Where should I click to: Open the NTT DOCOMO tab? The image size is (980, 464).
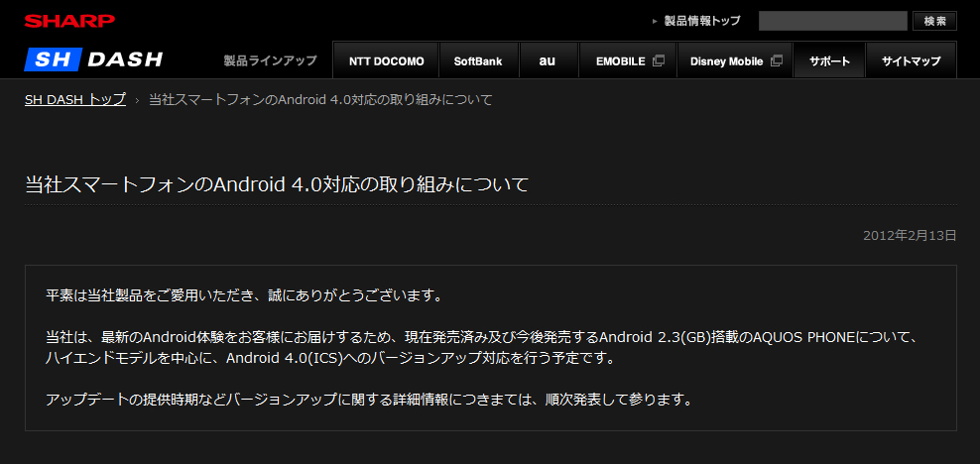386,60
